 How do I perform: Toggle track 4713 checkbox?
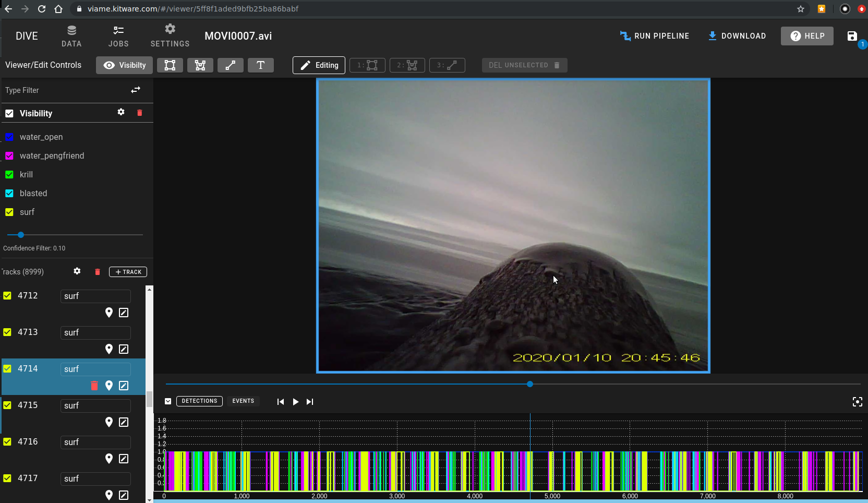(7, 332)
